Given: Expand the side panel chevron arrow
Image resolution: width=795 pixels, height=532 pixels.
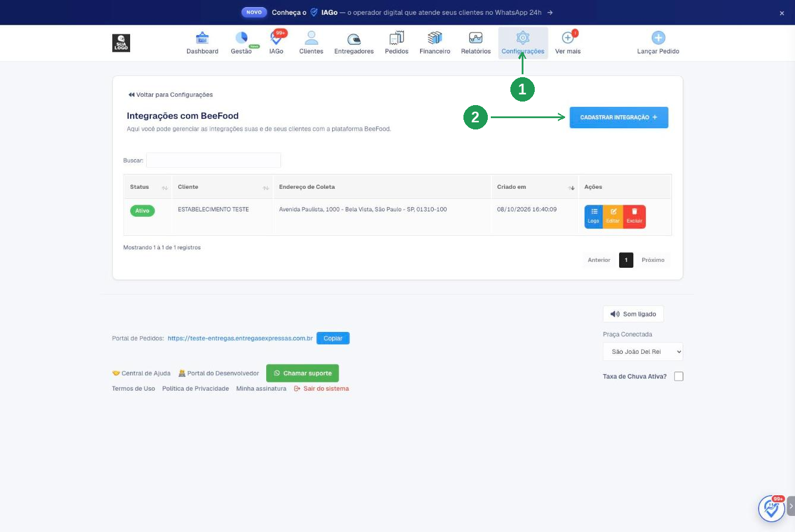Looking at the screenshot, I should pos(791,506).
